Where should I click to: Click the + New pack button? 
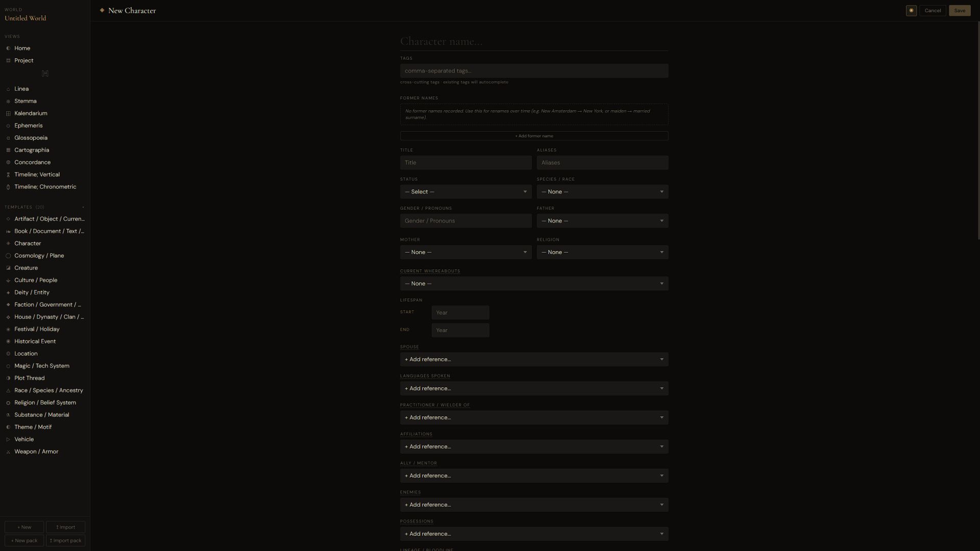click(24, 540)
